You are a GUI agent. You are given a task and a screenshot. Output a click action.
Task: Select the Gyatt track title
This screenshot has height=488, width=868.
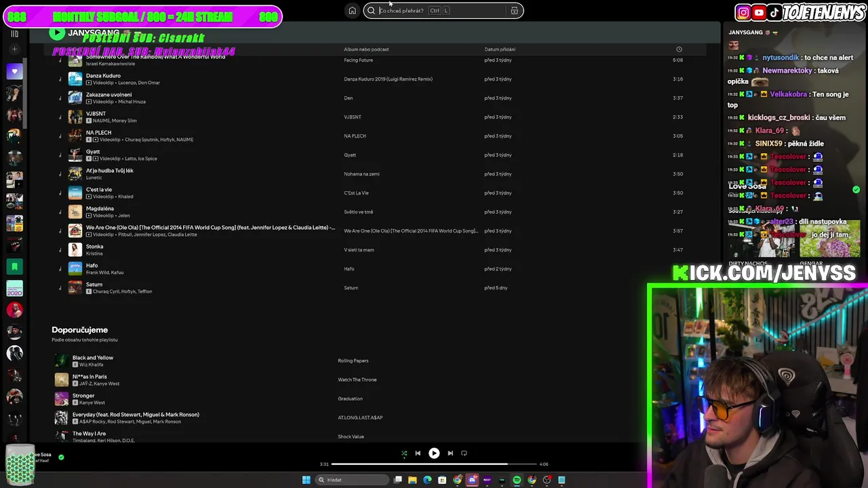click(93, 152)
